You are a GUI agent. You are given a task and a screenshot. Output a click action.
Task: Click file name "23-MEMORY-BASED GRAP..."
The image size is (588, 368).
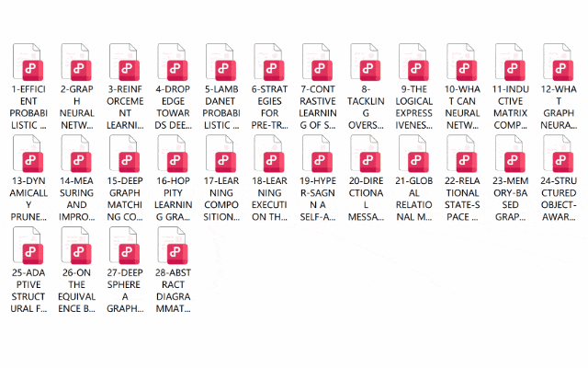tap(511, 199)
